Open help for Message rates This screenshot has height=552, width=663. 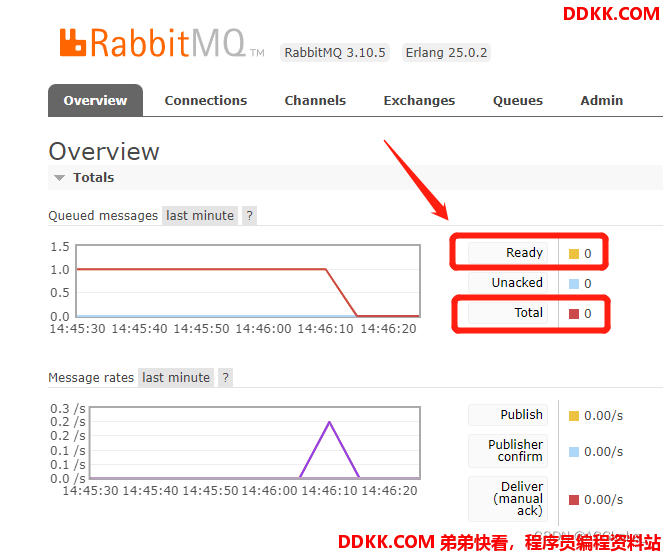(225, 377)
